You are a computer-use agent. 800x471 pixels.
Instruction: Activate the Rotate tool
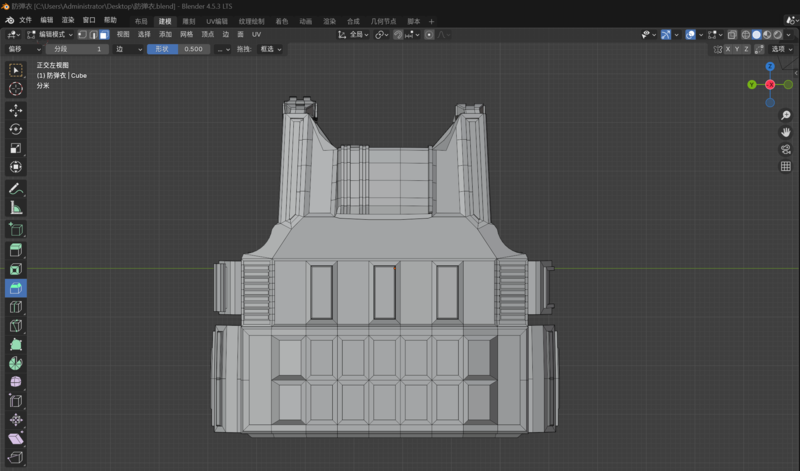pos(16,129)
